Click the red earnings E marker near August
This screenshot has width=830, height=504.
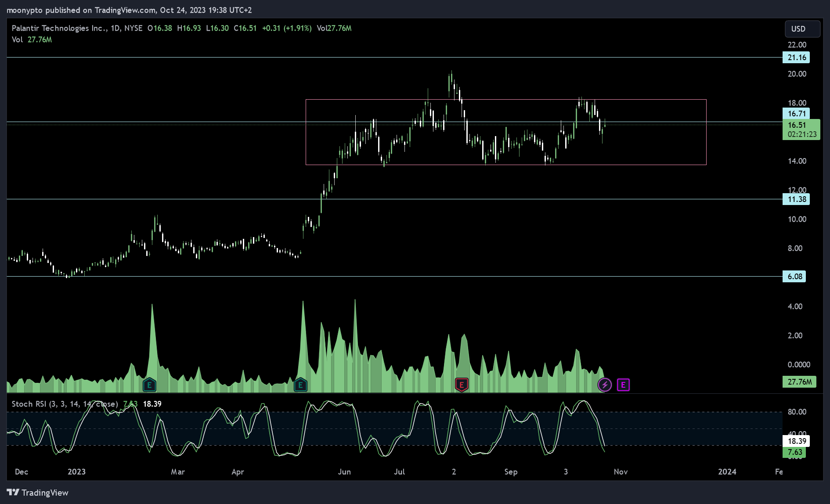tap(461, 385)
